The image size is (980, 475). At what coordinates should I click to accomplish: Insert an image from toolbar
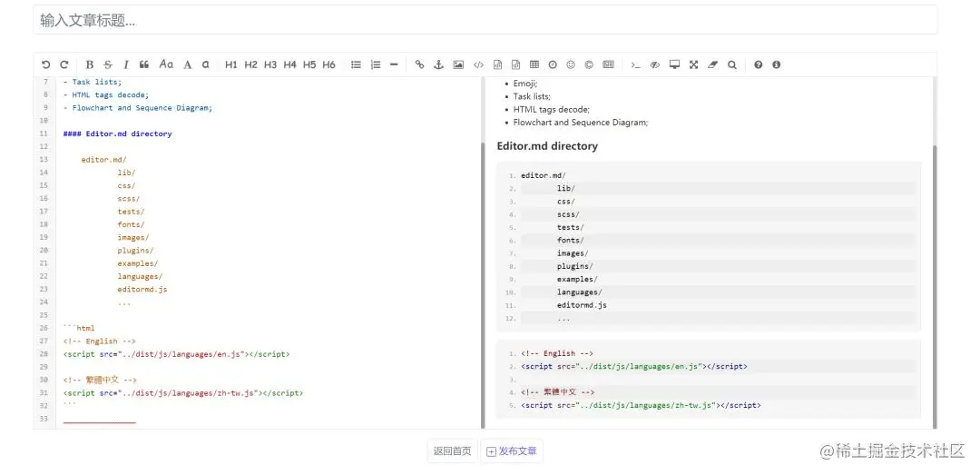point(459,64)
